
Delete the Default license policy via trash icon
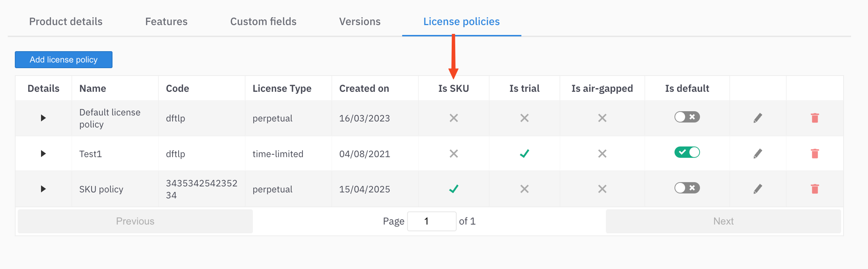point(815,118)
